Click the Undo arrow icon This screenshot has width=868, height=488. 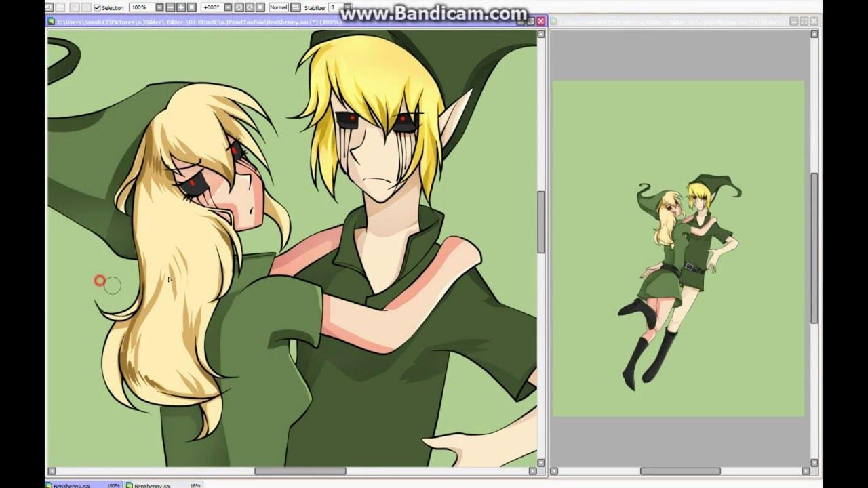[x=48, y=7]
